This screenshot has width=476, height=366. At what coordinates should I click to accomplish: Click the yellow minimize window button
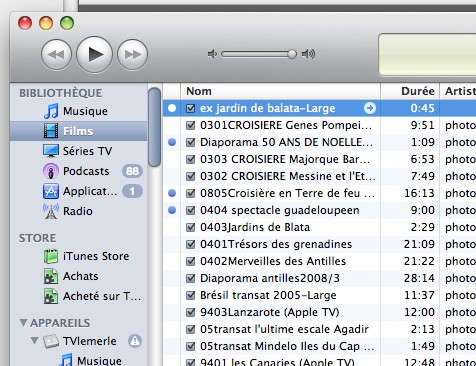(46, 23)
